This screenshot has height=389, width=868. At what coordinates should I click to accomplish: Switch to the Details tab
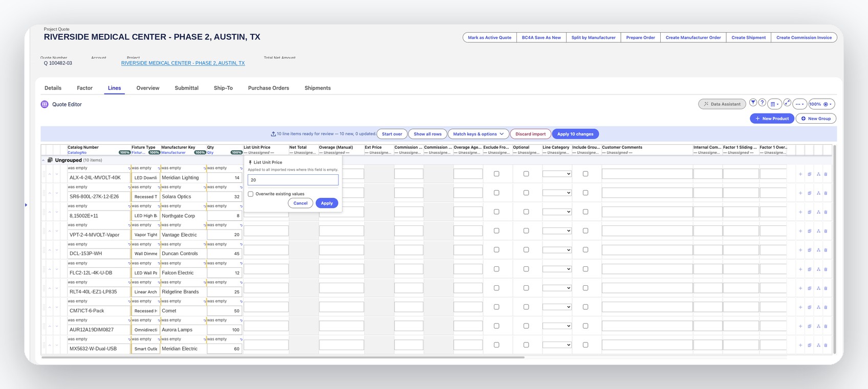pos(53,88)
